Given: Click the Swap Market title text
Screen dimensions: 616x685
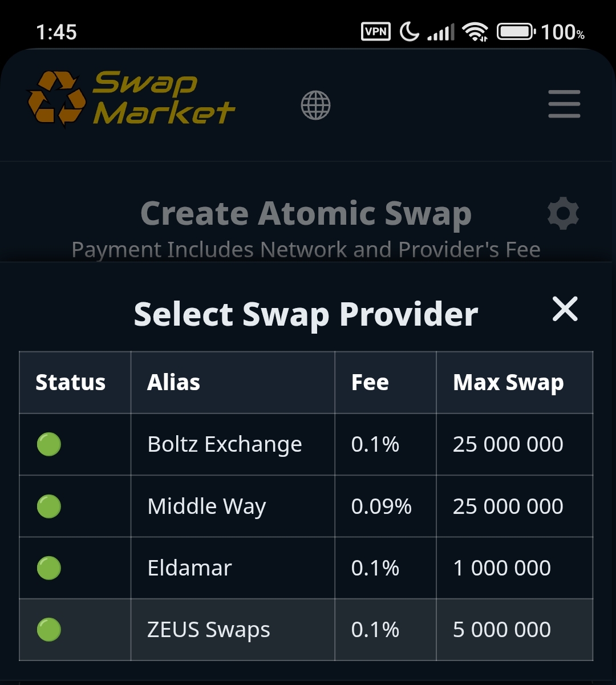Looking at the screenshot, I should [163, 98].
